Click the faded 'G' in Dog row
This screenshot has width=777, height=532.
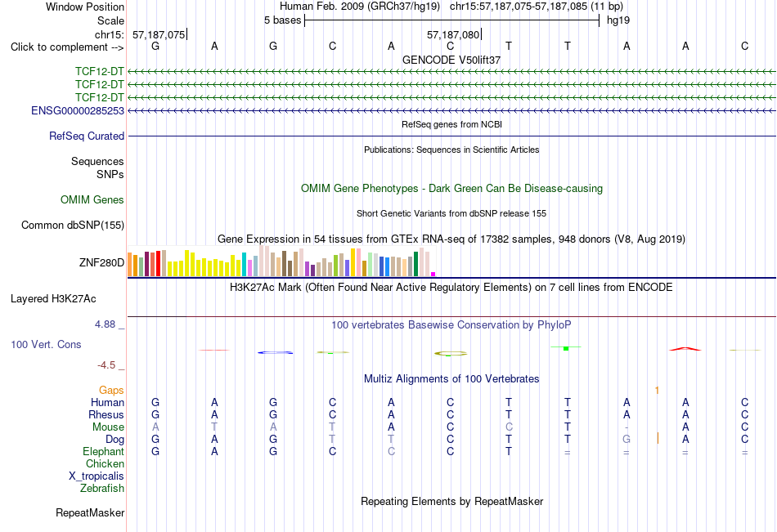click(627, 439)
